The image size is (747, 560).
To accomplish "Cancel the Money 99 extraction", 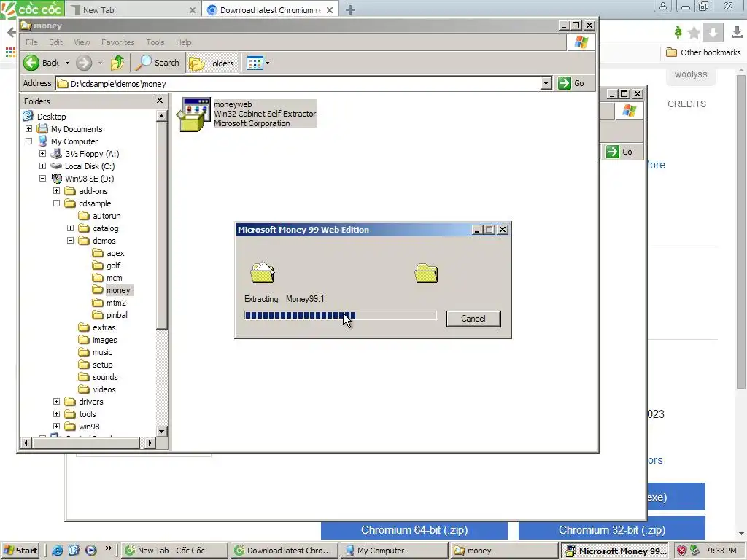I will (473, 319).
